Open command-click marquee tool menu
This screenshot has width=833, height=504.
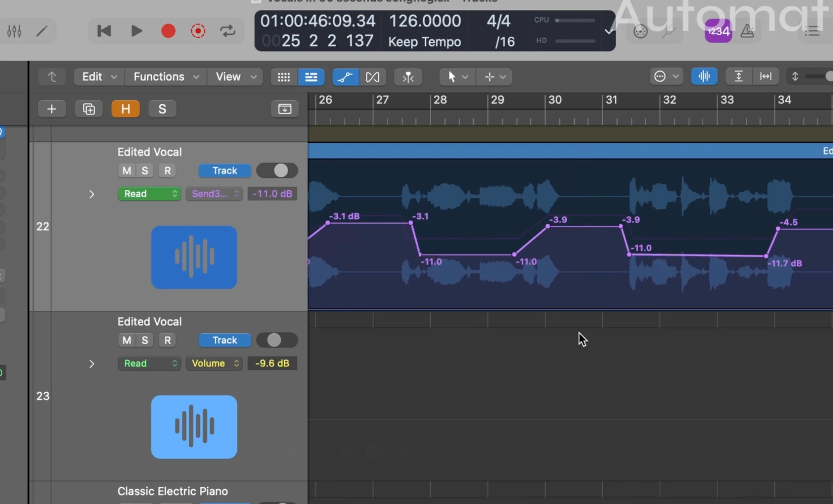pos(495,77)
